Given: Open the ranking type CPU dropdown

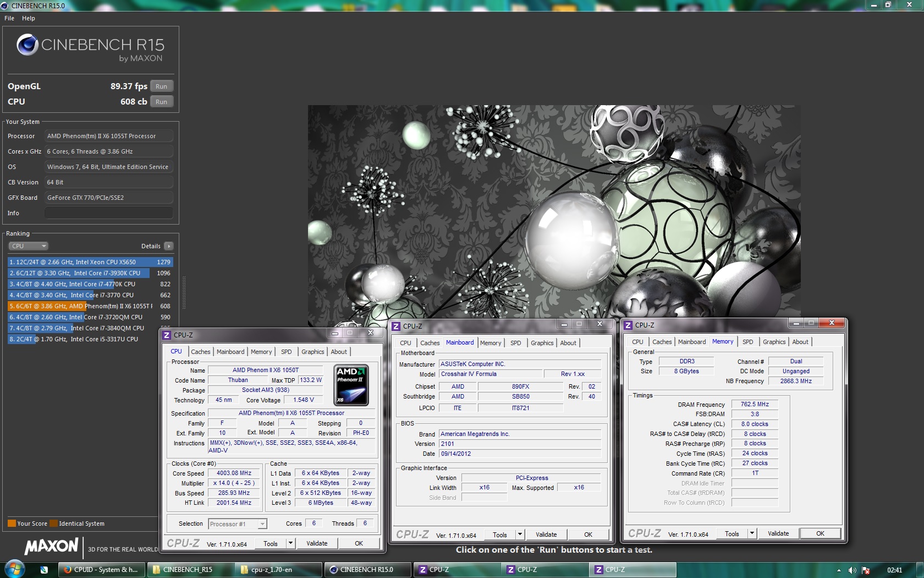Looking at the screenshot, I should point(29,246).
